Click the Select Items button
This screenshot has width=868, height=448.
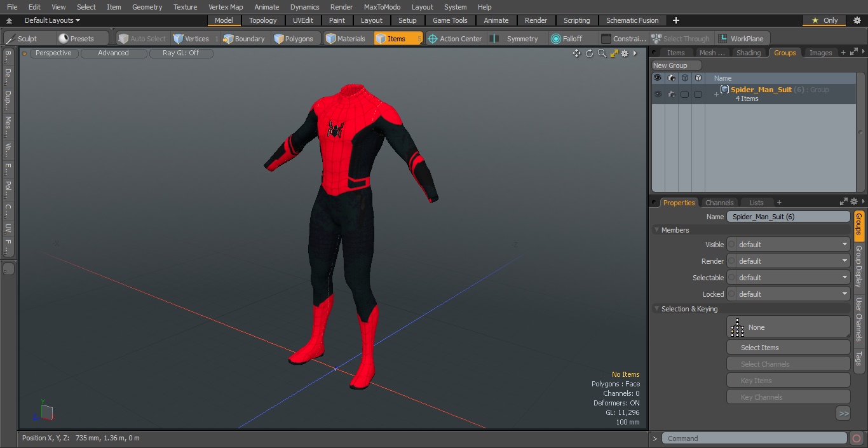coord(788,348)
